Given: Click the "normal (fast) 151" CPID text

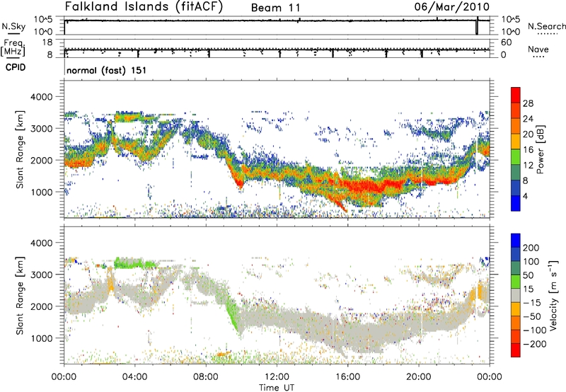Looking at the screenshot, I should coord(107,70).
